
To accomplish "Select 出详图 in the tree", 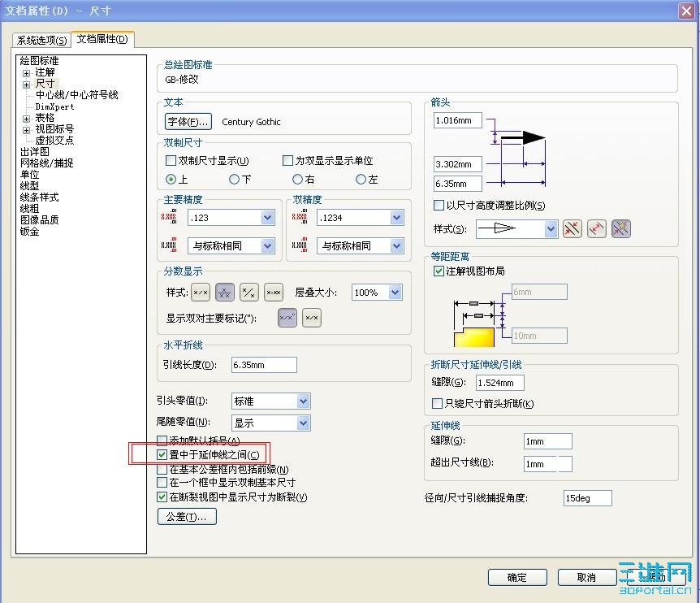I will [x=35, y=152].
